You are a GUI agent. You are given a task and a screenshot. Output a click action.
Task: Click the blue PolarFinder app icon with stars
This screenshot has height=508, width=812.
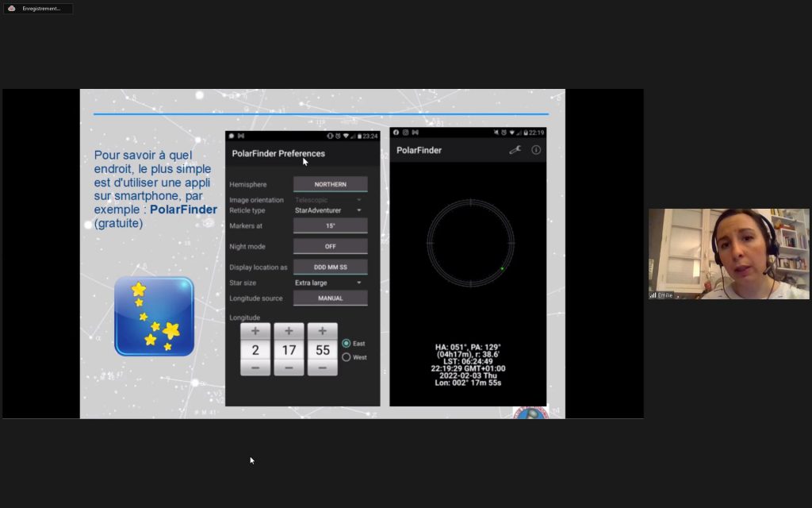pyautogui.click(x=155, y=316)
